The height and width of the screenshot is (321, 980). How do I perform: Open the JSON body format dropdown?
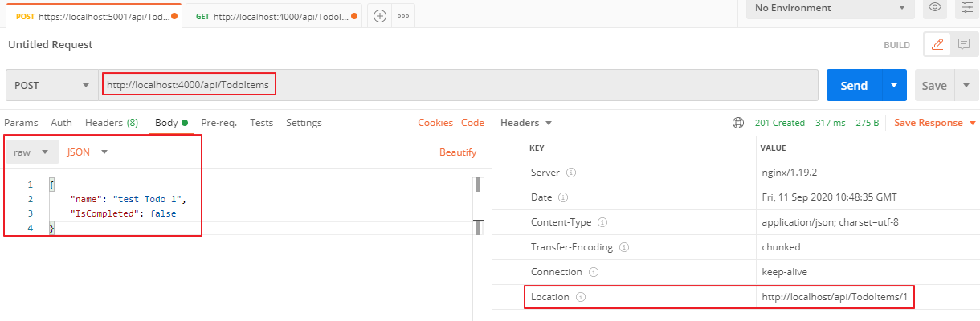coord(87,152)
